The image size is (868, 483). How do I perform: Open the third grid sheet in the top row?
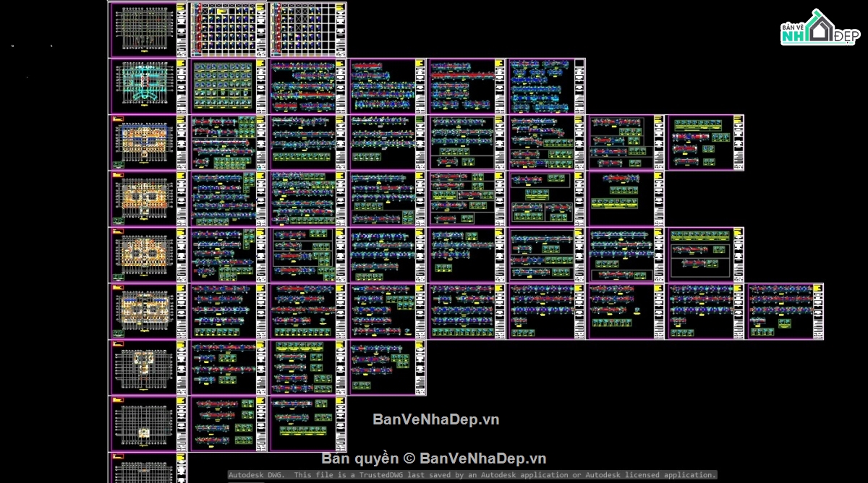(307, 30)
